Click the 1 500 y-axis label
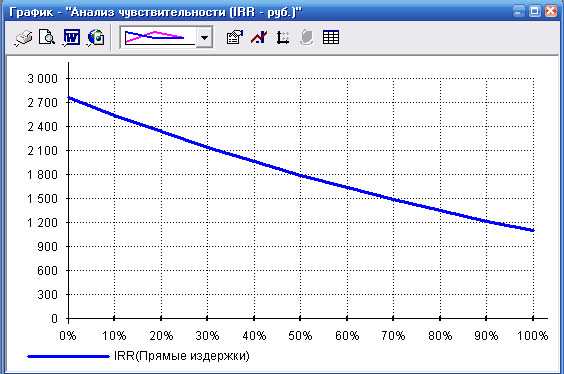This screenshot has width=564, height=374. coord(42,199)
